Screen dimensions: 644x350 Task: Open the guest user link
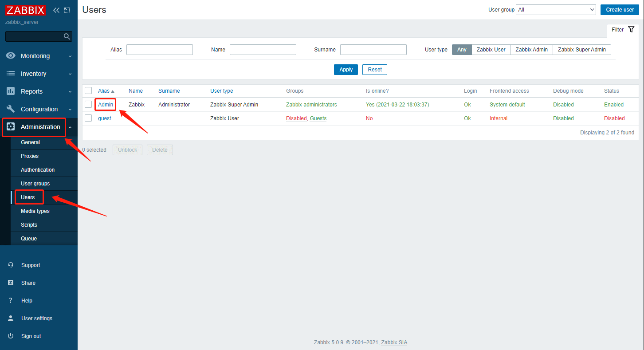(x=105, y=118)
